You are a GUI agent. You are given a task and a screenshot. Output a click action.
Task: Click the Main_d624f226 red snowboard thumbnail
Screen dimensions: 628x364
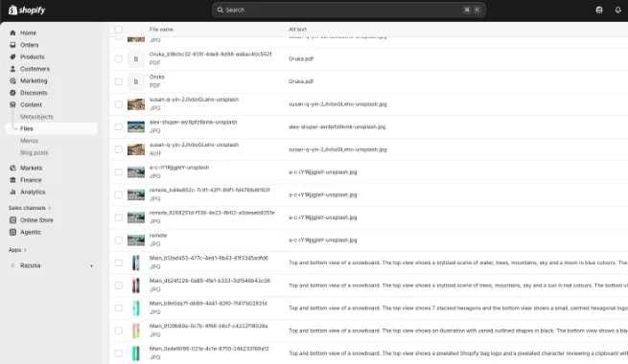tap(136, 285)
